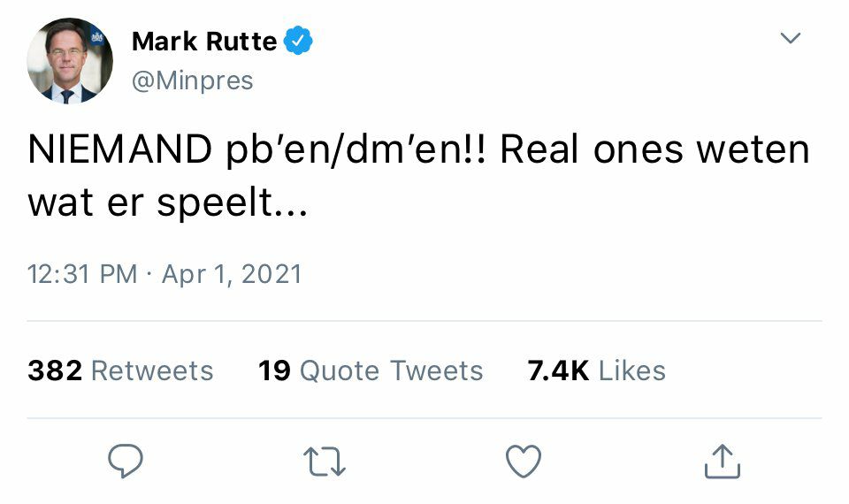Screen dimensions: 849x504
Task: Click the phrase "Real ones weten"
Action: point(654,150)
